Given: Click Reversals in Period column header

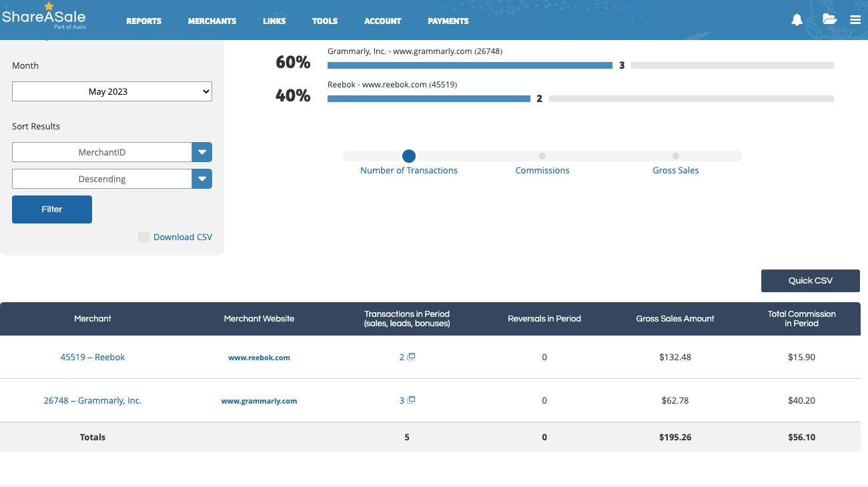Looking at the screenshot, I should [544, 319].
